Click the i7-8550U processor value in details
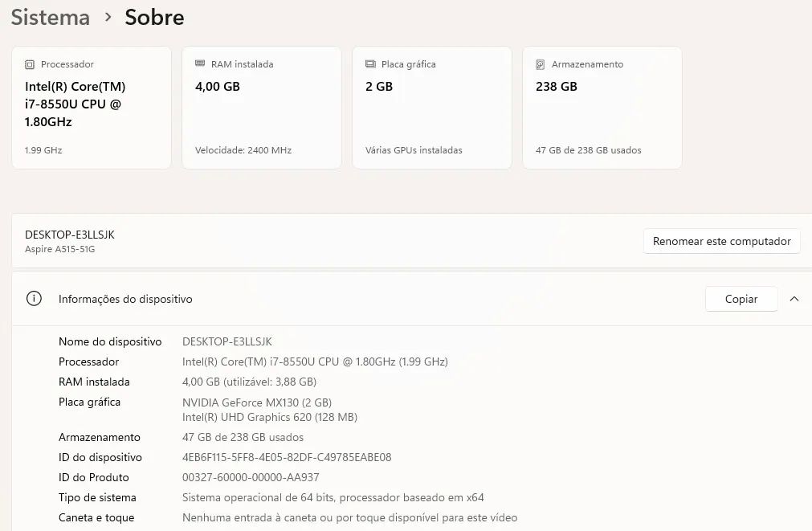This screenshot has height=531, width=812. click(315, 361)
